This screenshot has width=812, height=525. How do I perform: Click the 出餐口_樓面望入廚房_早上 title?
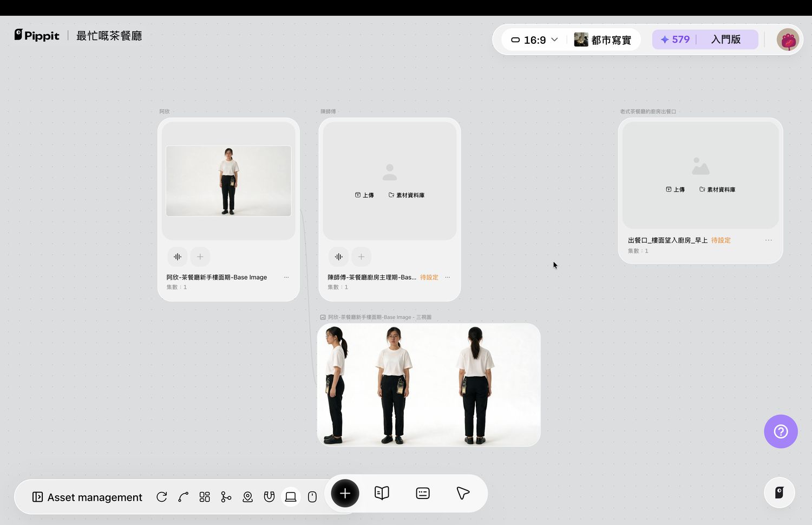(x=667, y=240)
